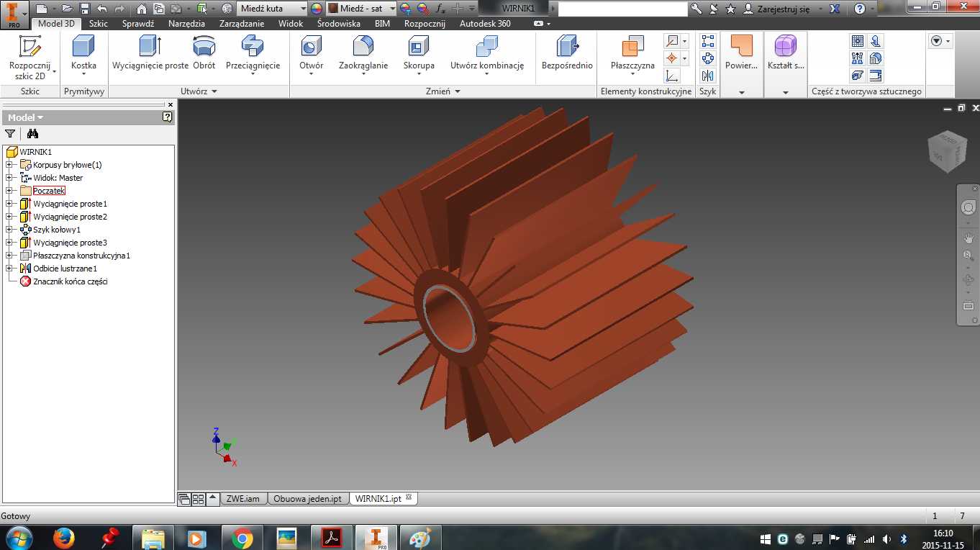
Task: Click the mirror icon in Szyk panel
Action: click(708, 76)
